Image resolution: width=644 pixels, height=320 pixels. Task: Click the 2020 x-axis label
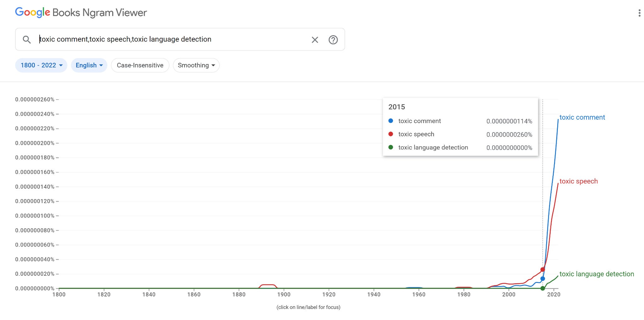(x=554, y=295)
